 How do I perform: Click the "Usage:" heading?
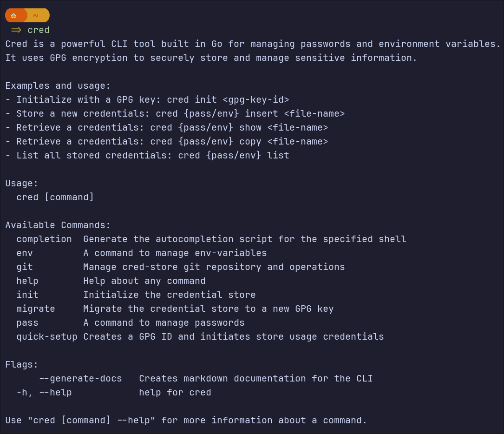tap(22, 184)
